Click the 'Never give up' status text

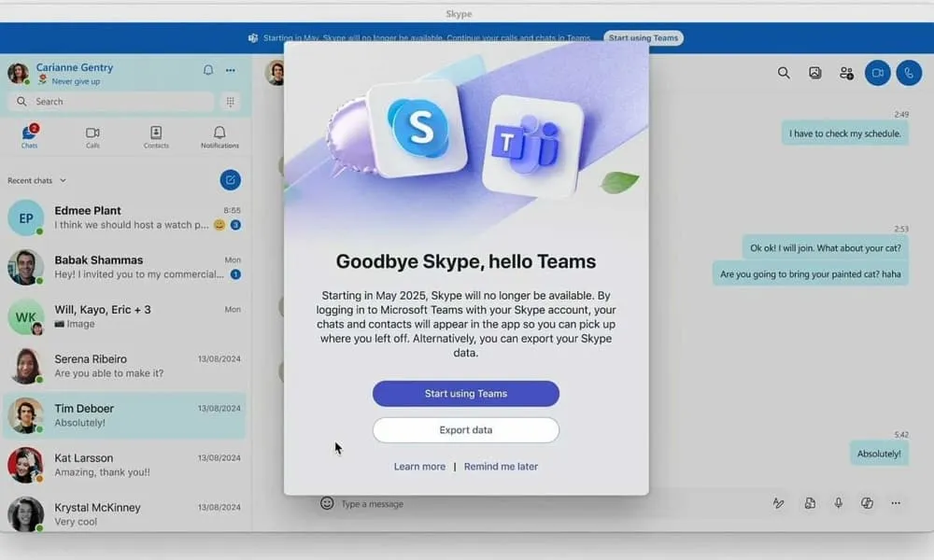pos(76,81)
